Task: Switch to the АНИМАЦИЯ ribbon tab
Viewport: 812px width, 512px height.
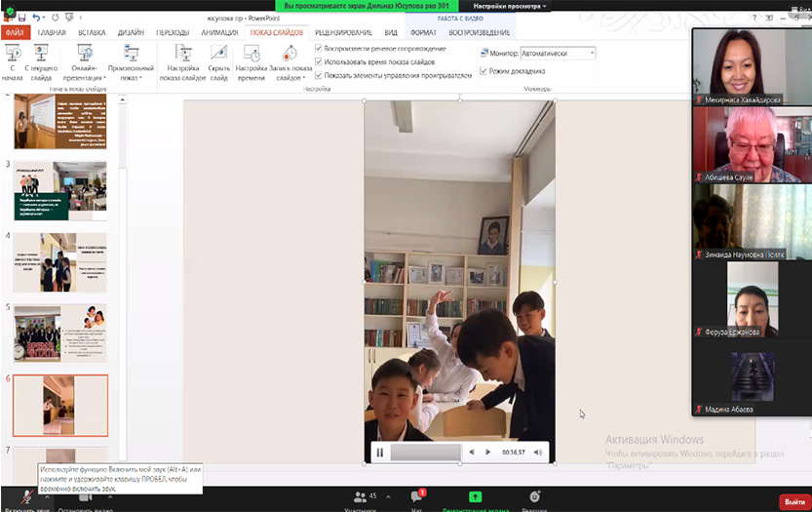Action: (219, 32)
